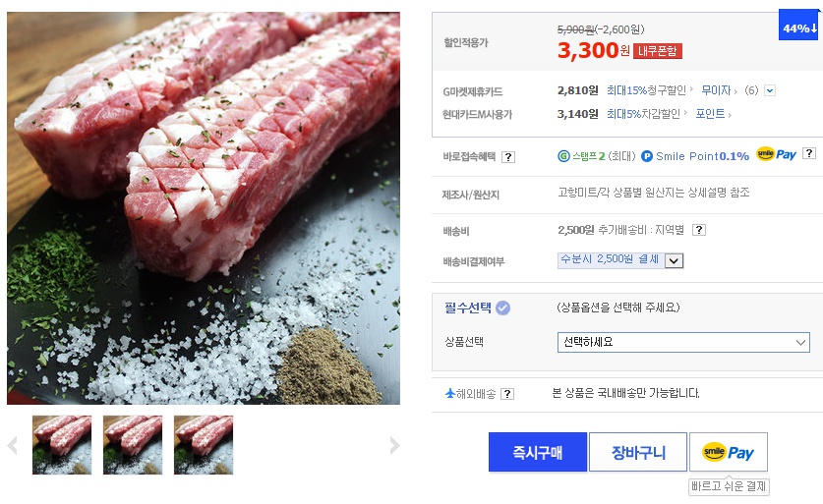
Task: Click the 즉시구매 buy now button
Action: 537,452
